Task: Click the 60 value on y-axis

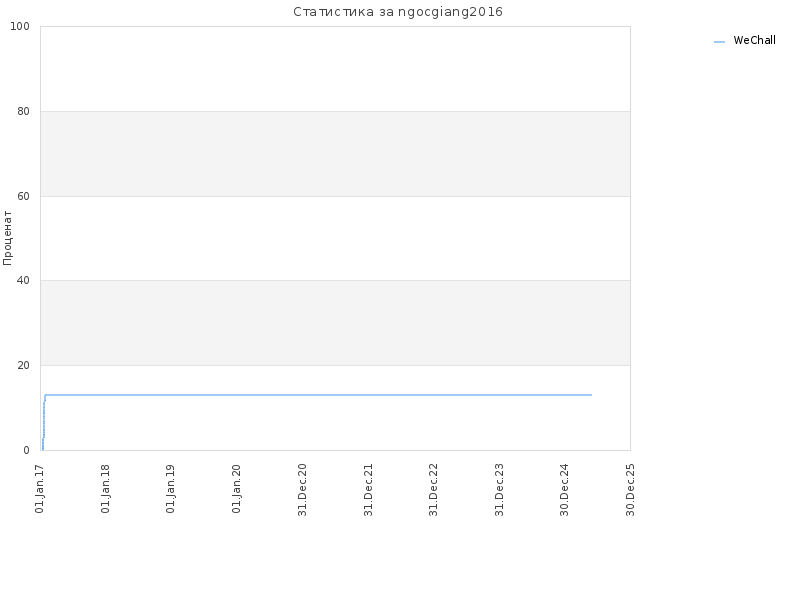Action: (x=23, y=196)
